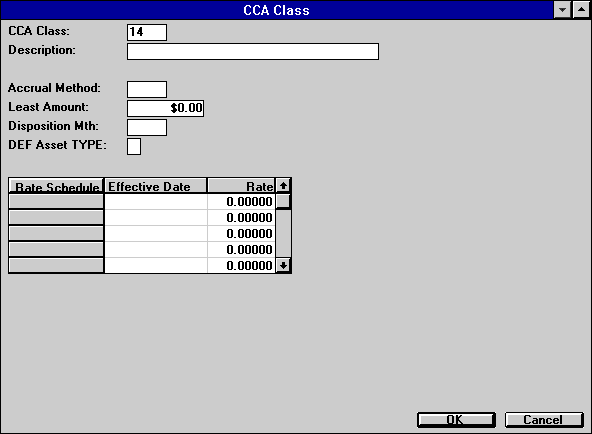Click the DEF Asset TYPE box
Viewport: 592px width, 434px height.
(134, 146)
